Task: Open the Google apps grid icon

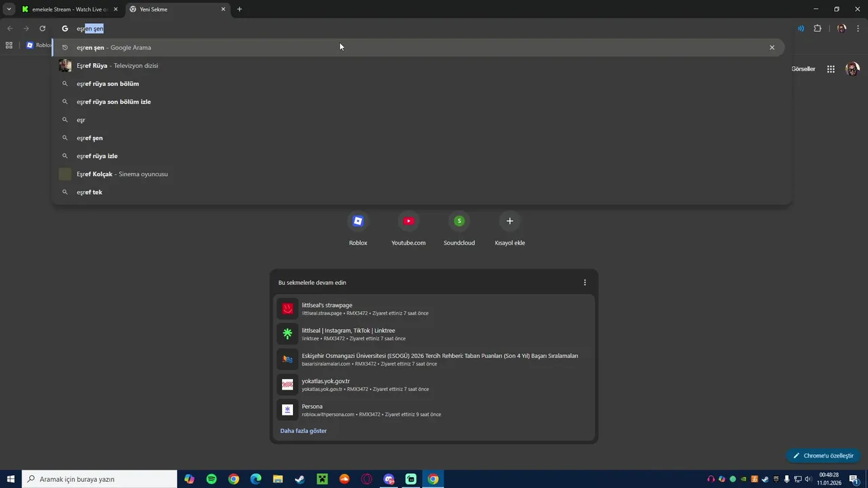Action: [831, 69]
